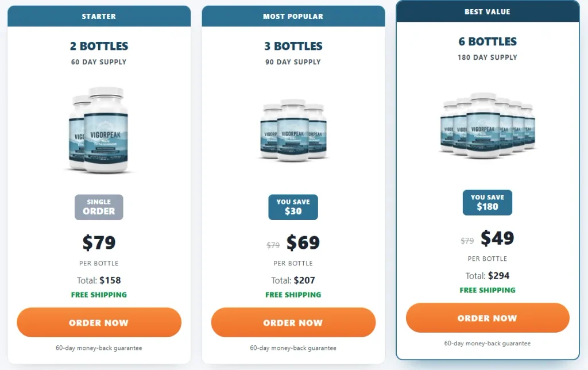This screenshot has height=370, width=588.
Task: Click the $79 per bottle price
Action: coord(99,242)
